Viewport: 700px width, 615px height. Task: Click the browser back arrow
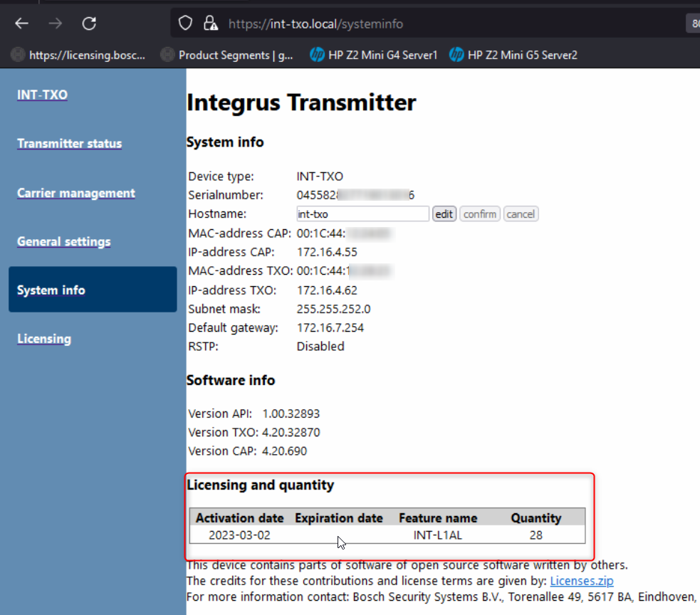(x=22, y=23)
